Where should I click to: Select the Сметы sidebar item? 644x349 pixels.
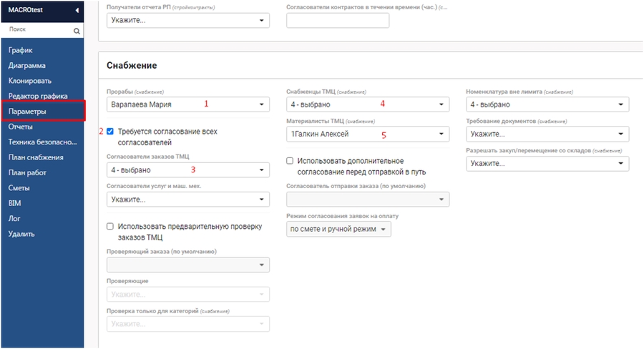tap(20, 188)
